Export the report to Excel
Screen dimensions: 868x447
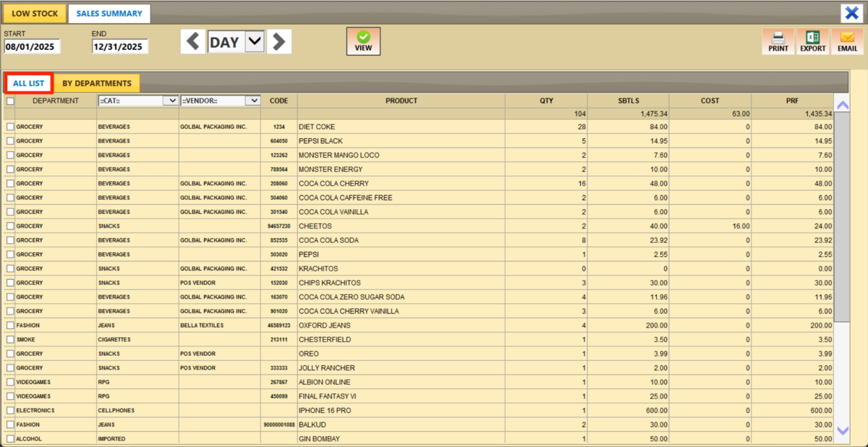pyautogui.click(x=813, y=41)
